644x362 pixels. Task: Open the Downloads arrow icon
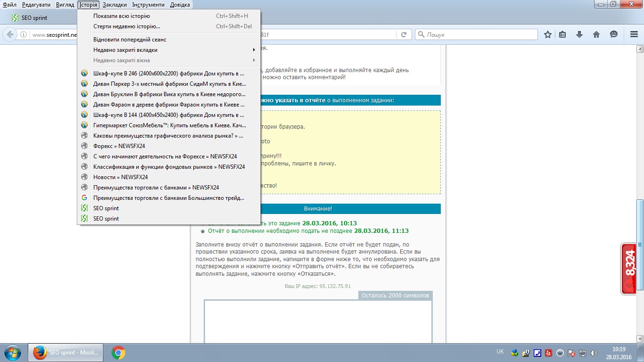(x=579, y=34)
